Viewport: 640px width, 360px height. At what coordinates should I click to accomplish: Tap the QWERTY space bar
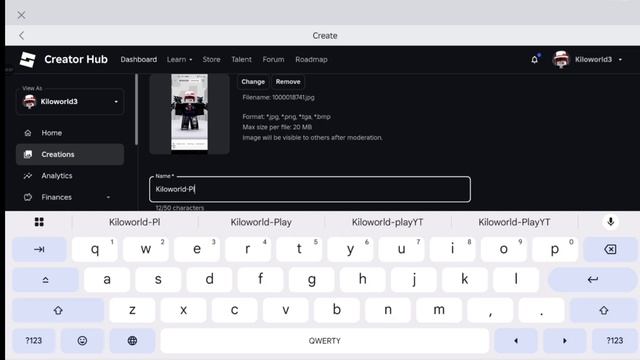coord(324,341)
